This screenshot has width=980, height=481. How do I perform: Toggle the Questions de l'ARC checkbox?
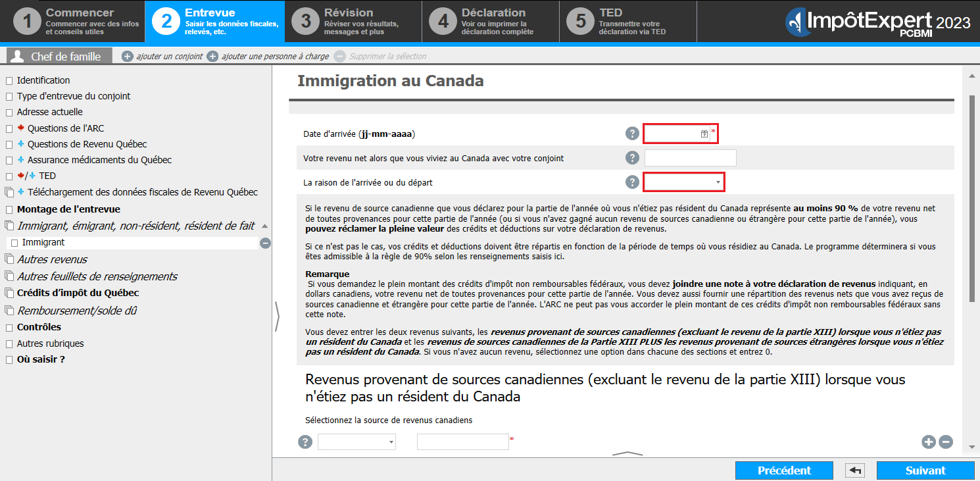click(x=9, y=129)
